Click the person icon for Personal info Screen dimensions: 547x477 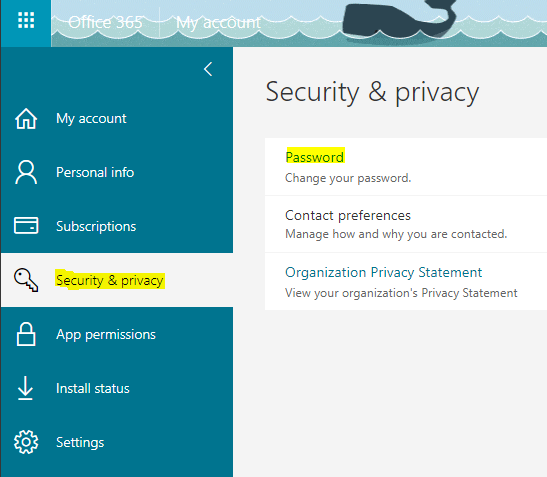26,172
